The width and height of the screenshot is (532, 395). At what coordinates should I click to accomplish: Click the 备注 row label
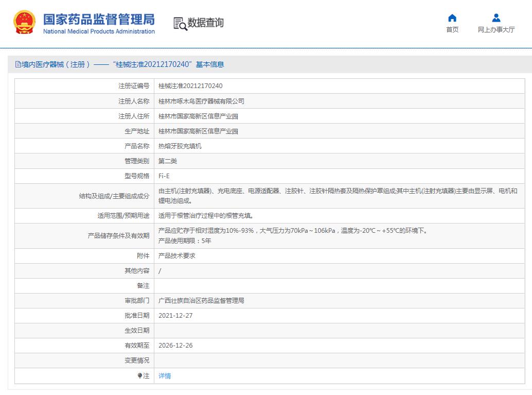coord(143,286)
